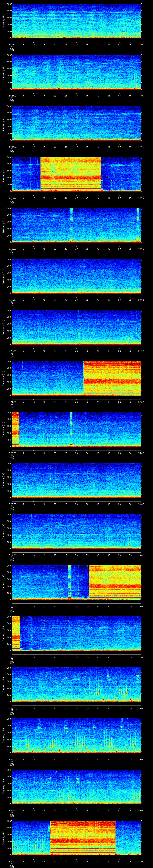Open the 8:23:00 spectrogram panel
153x868 pixels.
coord(76,480)
